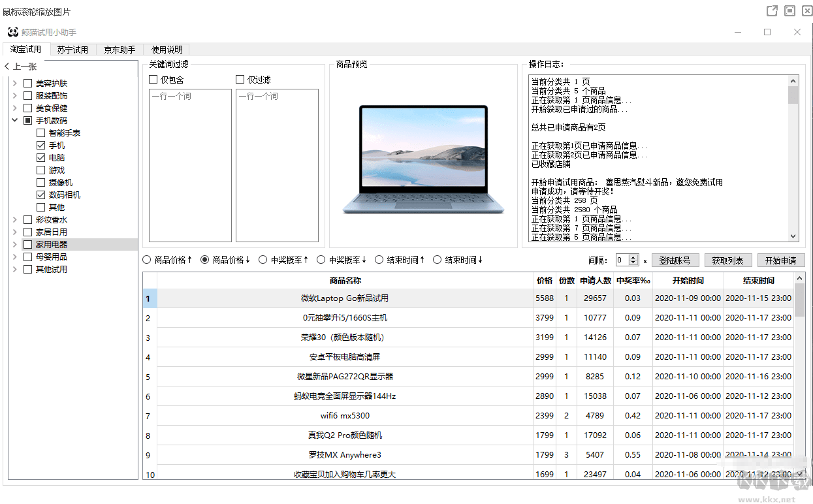
Task: Enable the 游戏 checkbox
Action: coord(41,170)
